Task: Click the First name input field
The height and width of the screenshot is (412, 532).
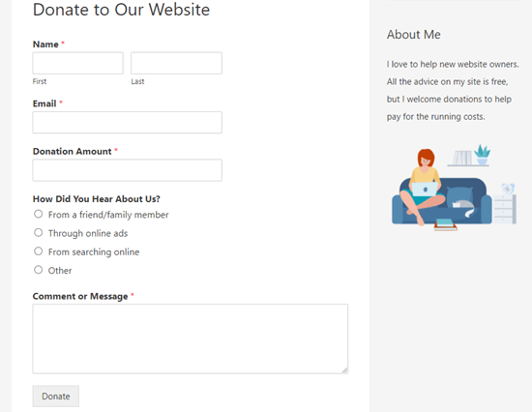Action: click(77, 63)
